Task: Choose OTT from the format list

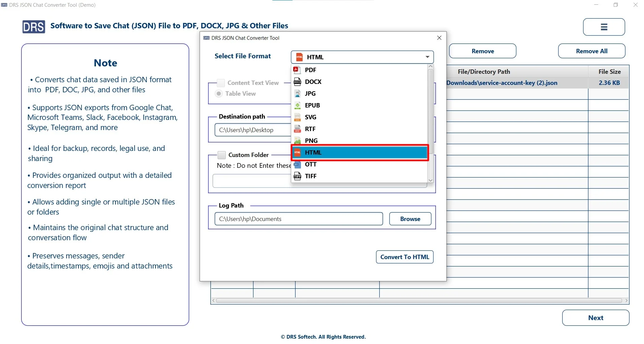Action: click(x=360, y=164)
